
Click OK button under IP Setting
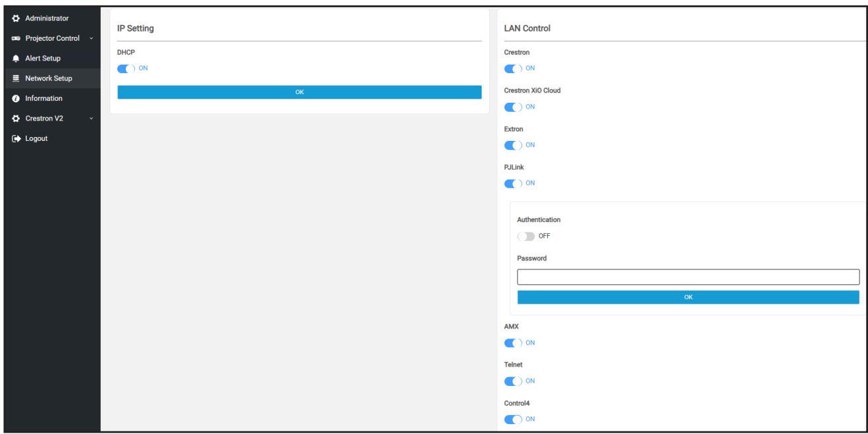(x=300, y=92)
